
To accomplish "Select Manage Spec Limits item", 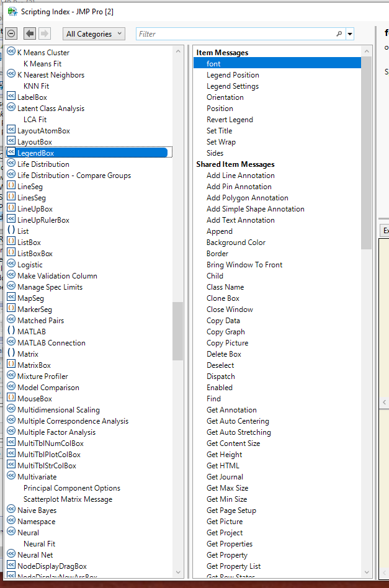I will pos(50,287).
